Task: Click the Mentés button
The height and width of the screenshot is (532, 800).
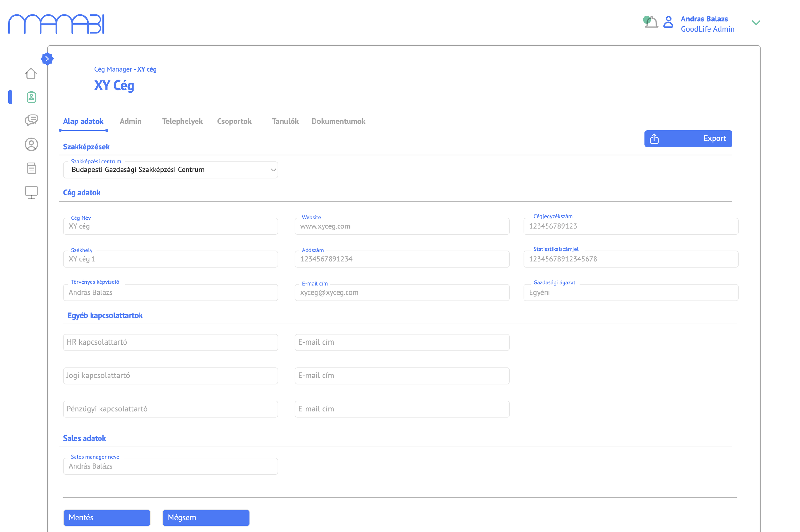Action: [107, 517]
